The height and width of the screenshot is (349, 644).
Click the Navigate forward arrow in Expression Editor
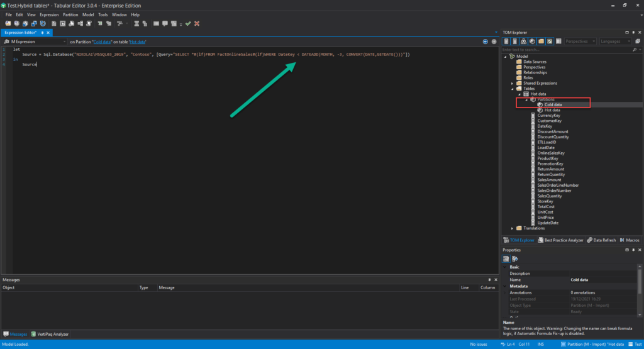pyautogui.click(x=494, y=42)
